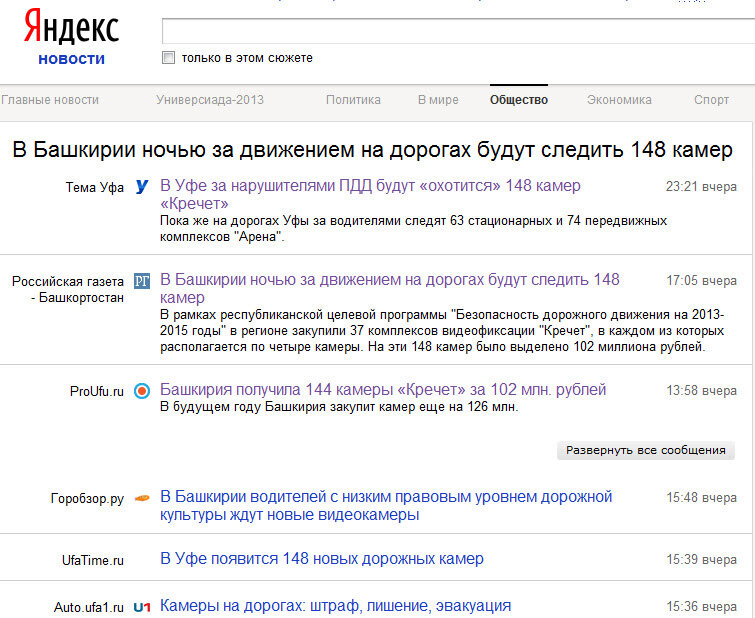Click the '13:58 вчера' timestamp

tap(701, 390)
